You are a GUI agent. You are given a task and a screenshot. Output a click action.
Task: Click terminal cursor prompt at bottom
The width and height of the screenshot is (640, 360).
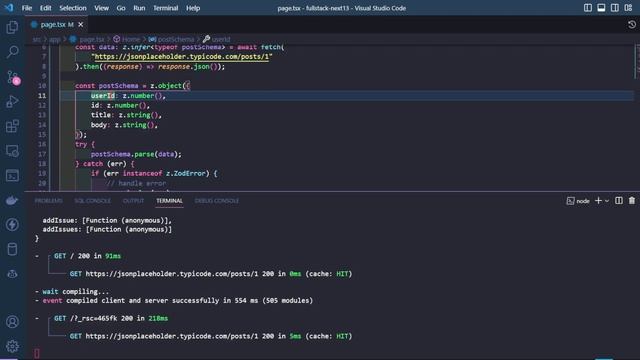coord(37,353)
